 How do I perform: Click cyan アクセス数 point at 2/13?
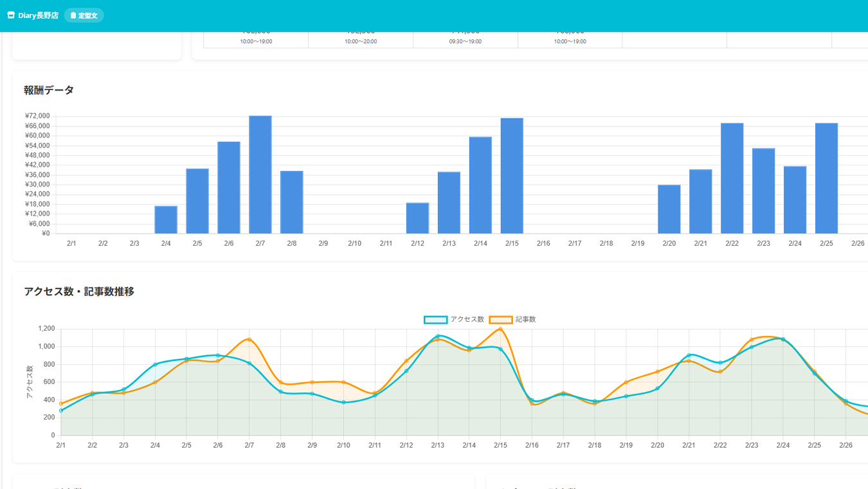click(438, 336)
